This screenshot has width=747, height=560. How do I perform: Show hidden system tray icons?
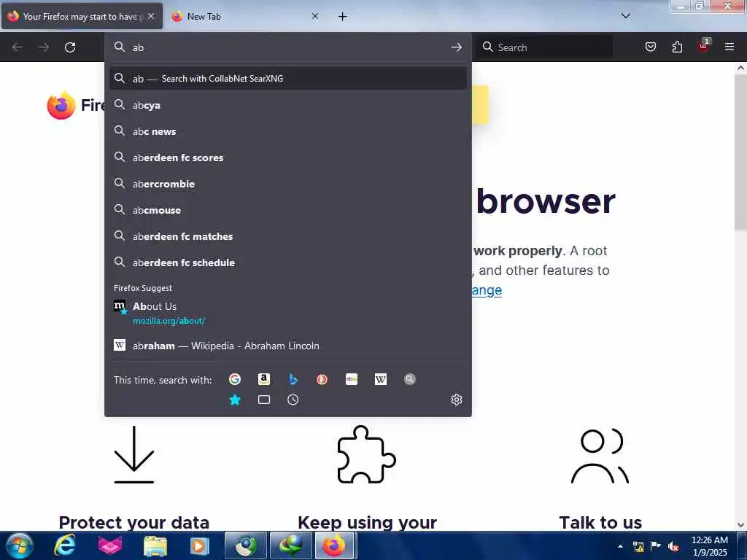pos(620,546)
